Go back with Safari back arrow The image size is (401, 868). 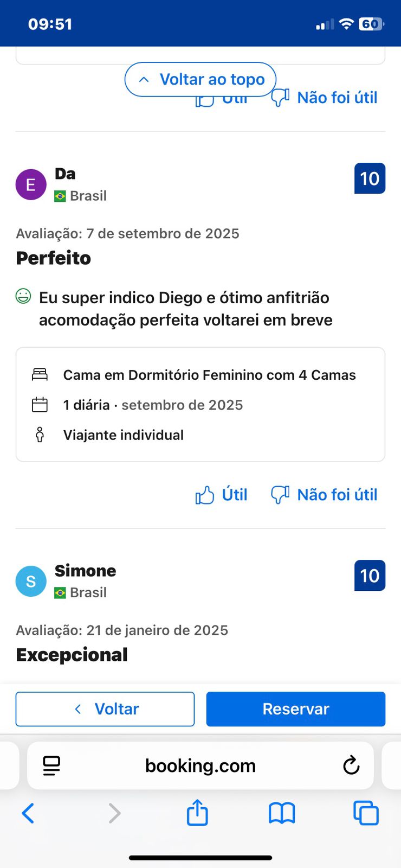click(28, 813)
